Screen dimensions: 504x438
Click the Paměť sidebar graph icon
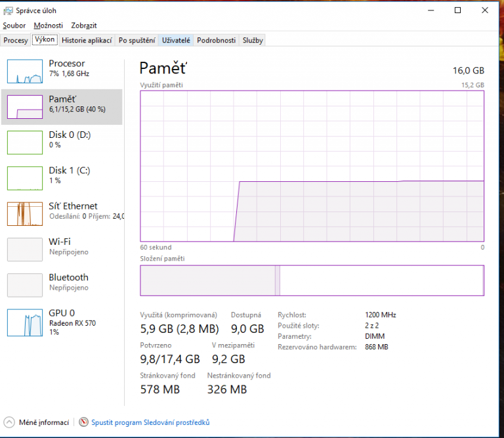coord(24,106)
